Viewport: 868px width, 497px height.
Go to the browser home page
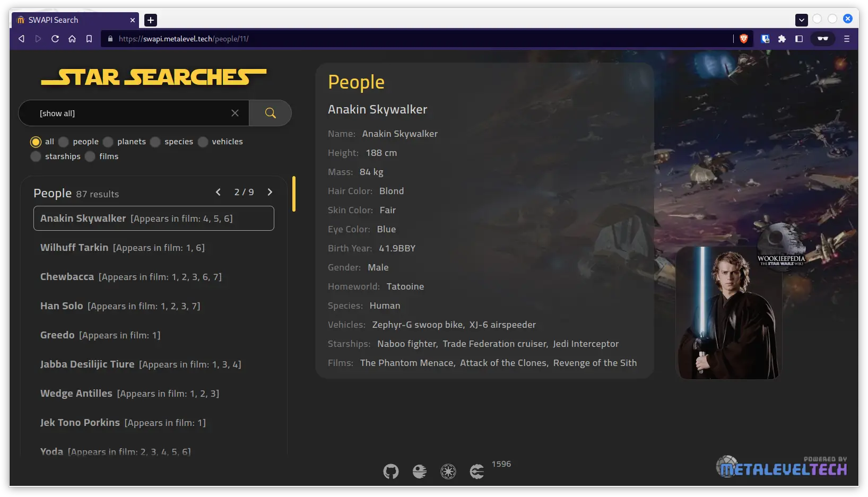point(72,39)
